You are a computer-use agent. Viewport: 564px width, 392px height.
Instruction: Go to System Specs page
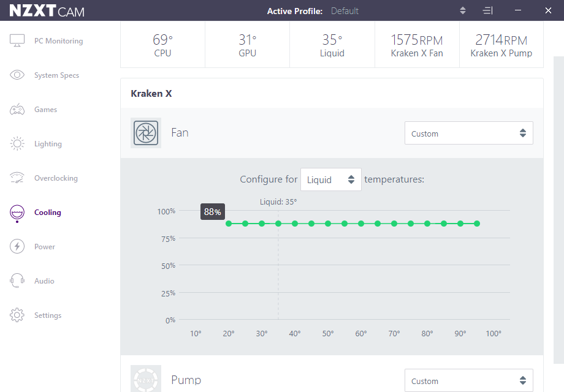coord(56,75)
